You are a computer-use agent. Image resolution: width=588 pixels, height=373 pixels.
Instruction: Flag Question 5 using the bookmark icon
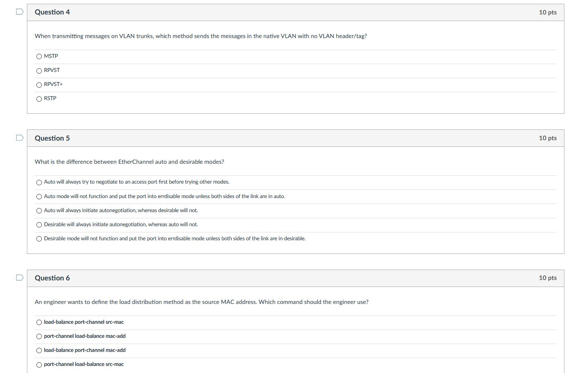click(x=19, y=137)
